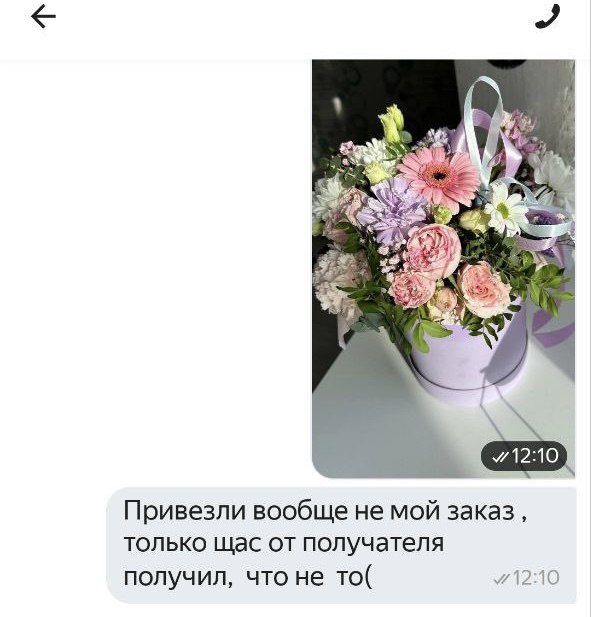Viewport: 591px width, 617px height.
Task: Click the text "что не то(" in the bubble
Action: [x=308, y=578]
